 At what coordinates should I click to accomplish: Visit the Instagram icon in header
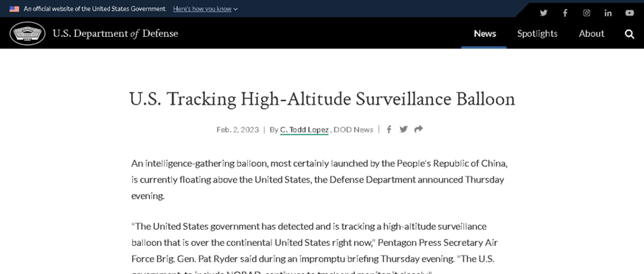click(586, 13)
